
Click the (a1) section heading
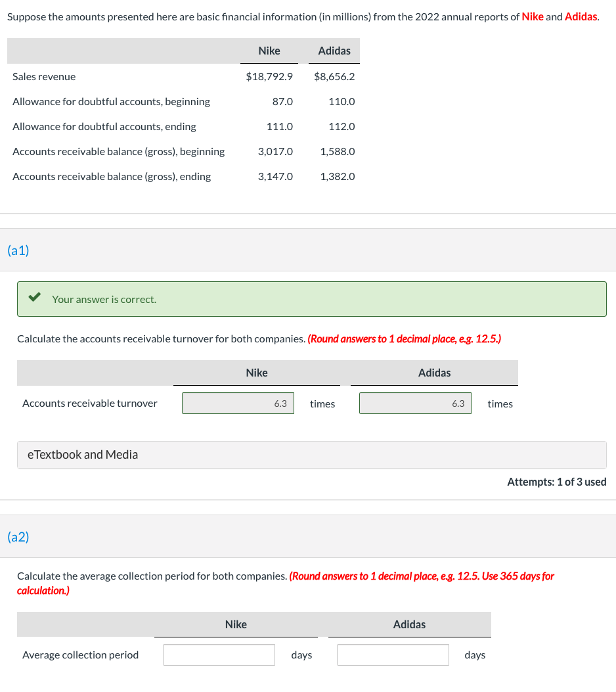[x=18, y=250]
